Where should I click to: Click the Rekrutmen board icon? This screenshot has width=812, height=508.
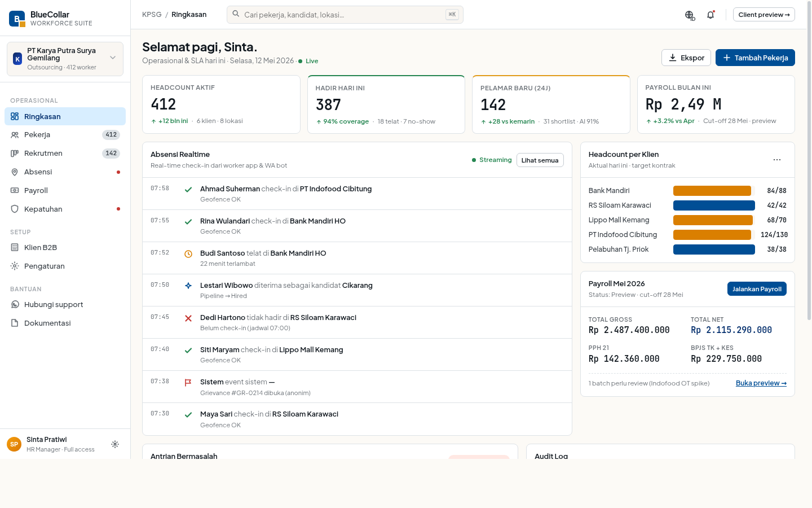click(x=15, y=154)
